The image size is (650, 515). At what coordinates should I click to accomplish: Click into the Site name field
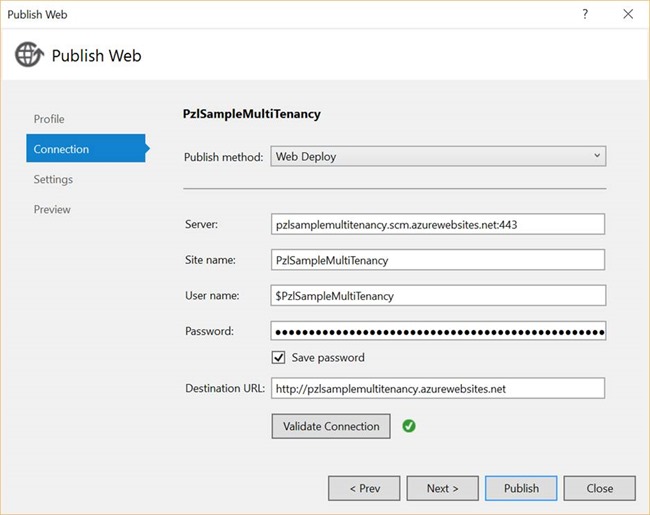point(438,260)
